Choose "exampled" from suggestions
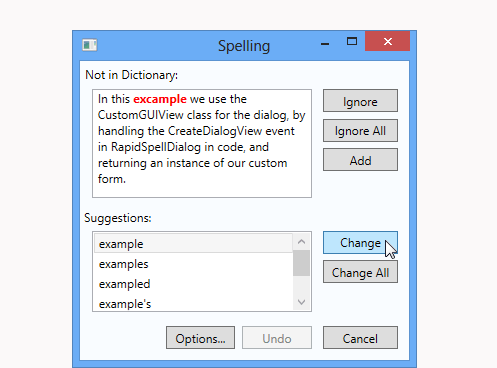Screen dimensions: 497x368 193,284
